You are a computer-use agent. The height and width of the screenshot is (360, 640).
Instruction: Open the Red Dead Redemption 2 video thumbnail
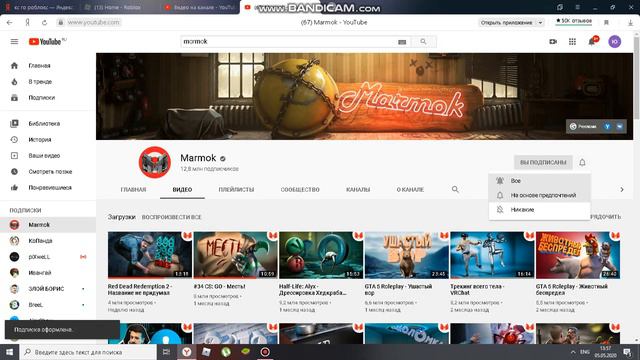[x=150, y=256]
